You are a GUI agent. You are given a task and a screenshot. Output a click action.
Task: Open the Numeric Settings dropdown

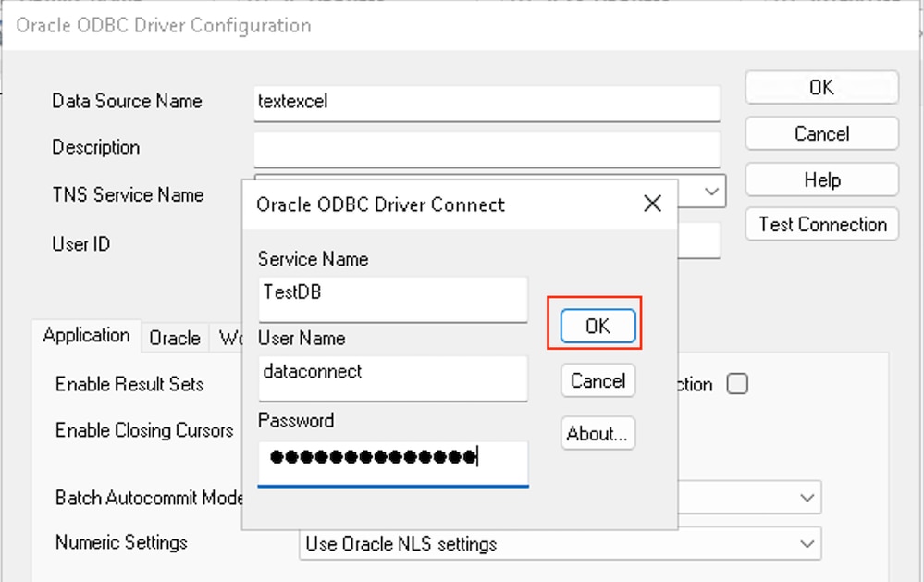(x=560, y=544)
